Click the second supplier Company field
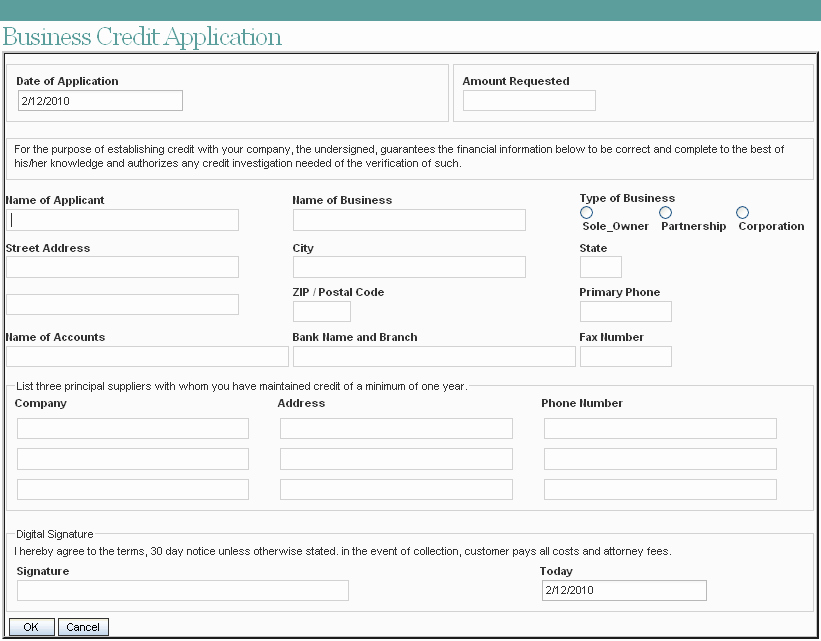The width and height of the screenshot is (821, 641). coord(132,459)
